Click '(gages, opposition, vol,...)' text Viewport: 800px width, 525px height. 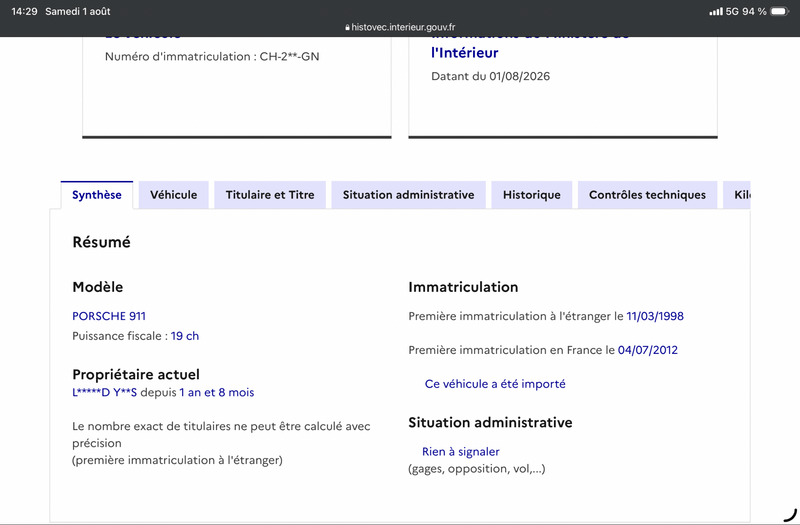pyautogui.click(x=477, y=468)
